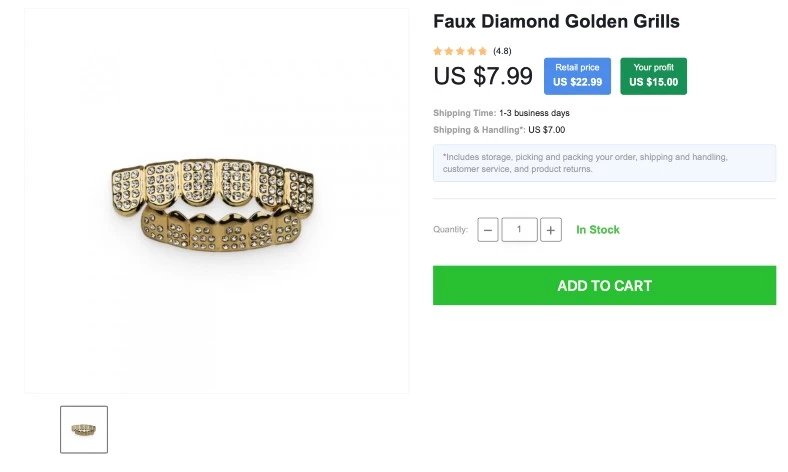The height and width of the screenshot is (472, 788).
Task: Click the Your profit US $15.00 badge
Action: point(653,76)
